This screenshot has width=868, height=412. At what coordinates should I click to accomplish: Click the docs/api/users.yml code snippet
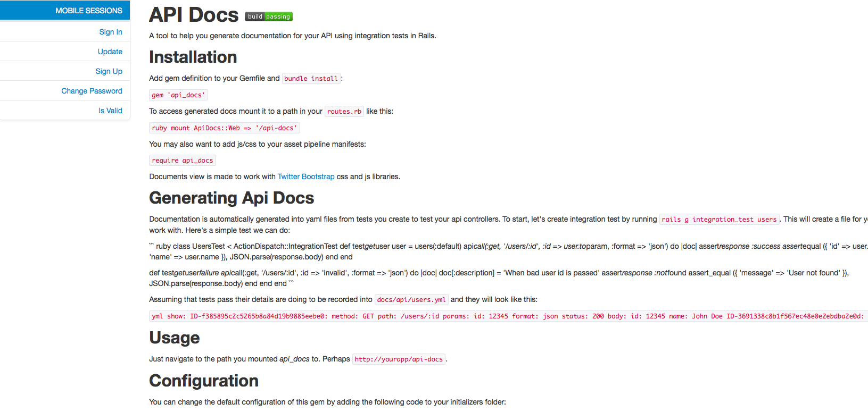411,299
